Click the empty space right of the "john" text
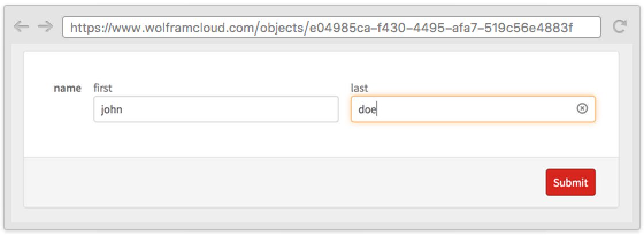Image resolution: width=644 pixels, height=235 pixels. coord(230,109)
